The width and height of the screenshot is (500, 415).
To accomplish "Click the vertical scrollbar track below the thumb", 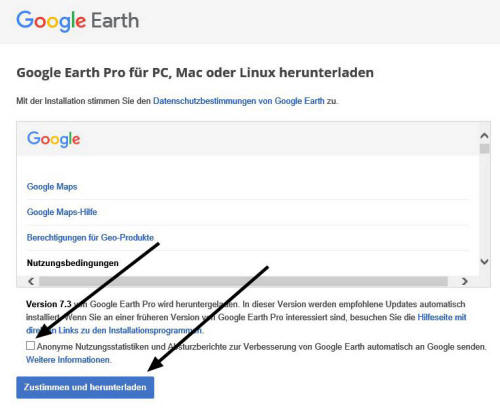I will pyautogui.click(x=484, y=205).
